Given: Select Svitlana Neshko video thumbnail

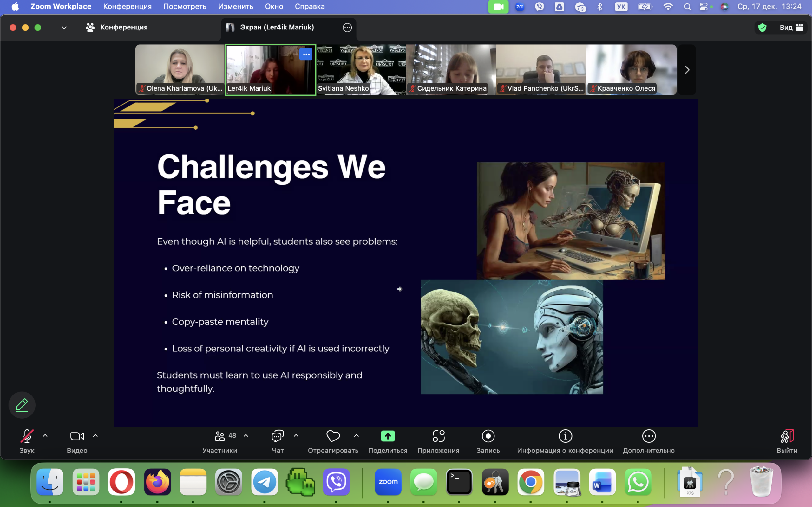Looking at the screenshot, I should point(361,70).
